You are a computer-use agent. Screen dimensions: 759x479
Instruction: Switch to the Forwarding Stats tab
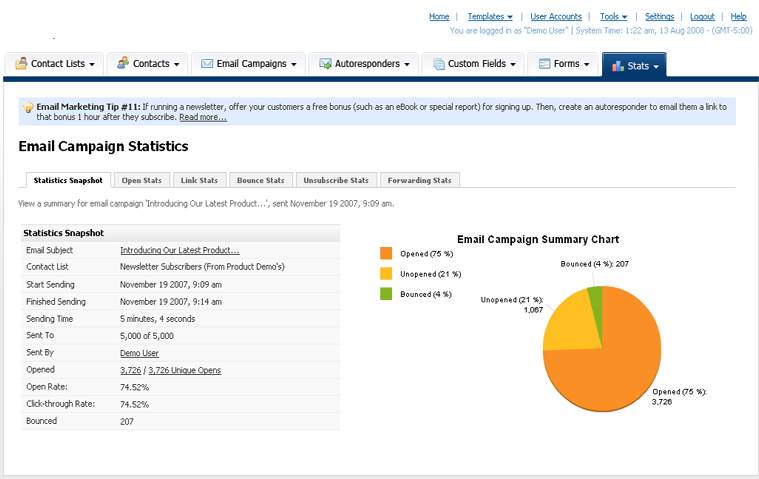(x=419, y=180)
